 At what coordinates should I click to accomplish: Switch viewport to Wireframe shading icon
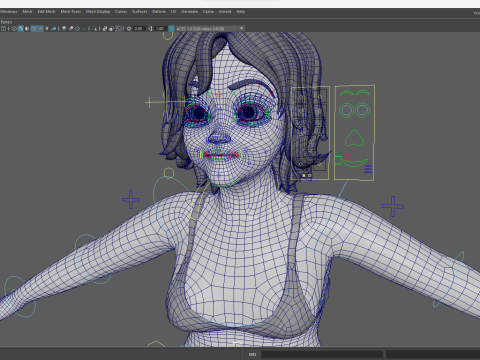(14, 29)
